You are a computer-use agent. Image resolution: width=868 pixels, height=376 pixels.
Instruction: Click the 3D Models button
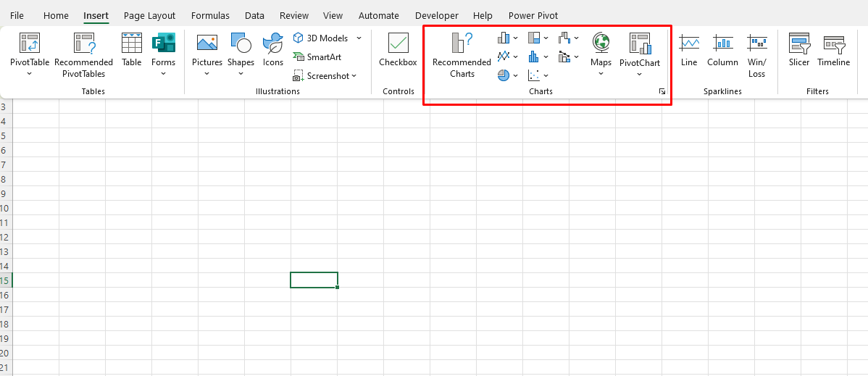click(320, 38)
